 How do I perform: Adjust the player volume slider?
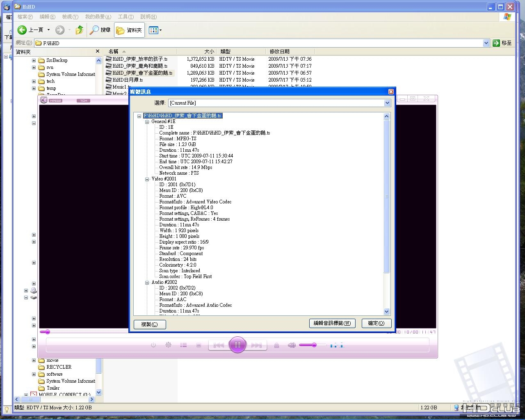(x=314, y=345)
